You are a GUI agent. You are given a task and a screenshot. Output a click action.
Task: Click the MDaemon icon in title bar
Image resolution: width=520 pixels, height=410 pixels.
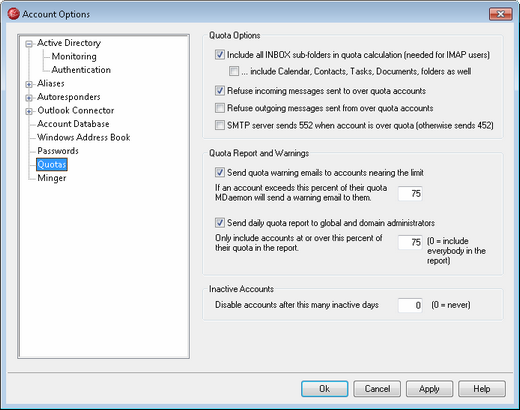coord(14,14)
